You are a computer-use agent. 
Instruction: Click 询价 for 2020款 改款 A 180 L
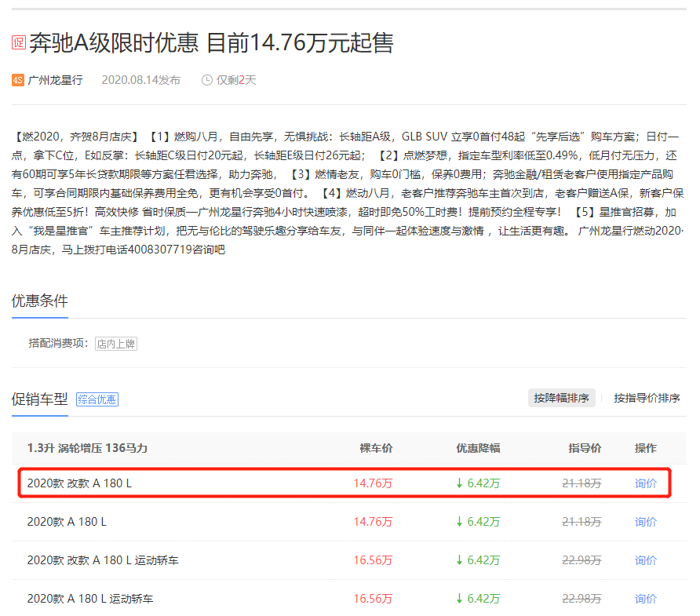pyautogui.click(x=646, y=483)
